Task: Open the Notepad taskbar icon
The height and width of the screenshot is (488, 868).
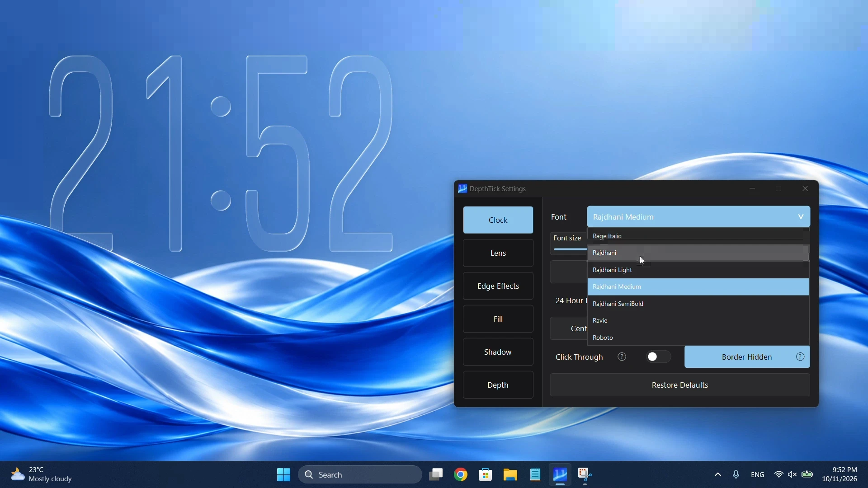Action: tap(536, 475)
